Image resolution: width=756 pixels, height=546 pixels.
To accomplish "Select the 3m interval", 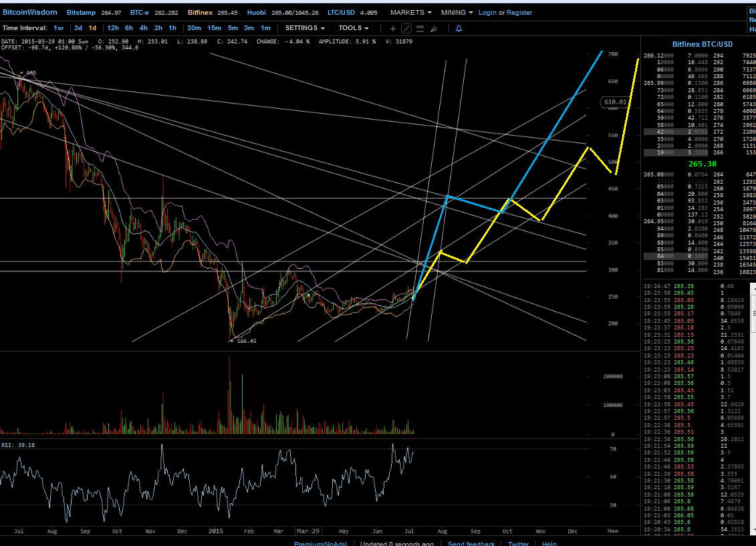I will (249, 28).
